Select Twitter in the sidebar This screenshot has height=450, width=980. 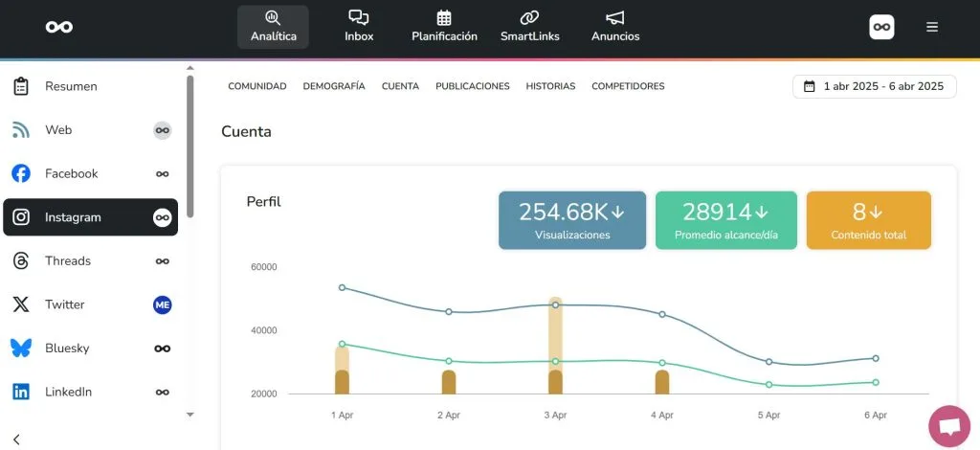[91, 304]
